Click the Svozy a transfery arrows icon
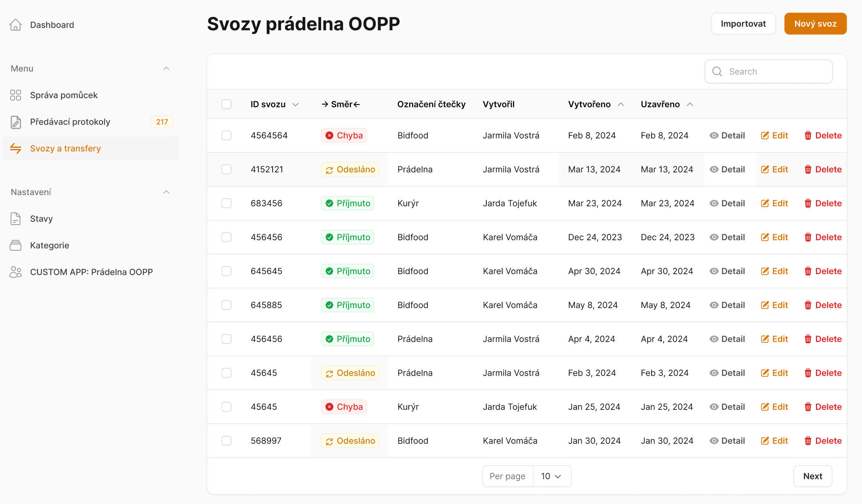 pyautogui.click(x=15, y=148)
